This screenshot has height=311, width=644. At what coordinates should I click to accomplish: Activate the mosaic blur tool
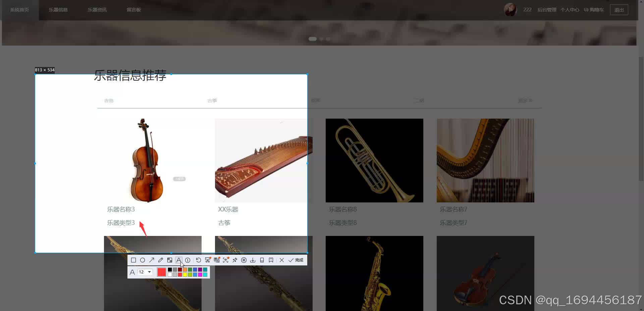170,260
